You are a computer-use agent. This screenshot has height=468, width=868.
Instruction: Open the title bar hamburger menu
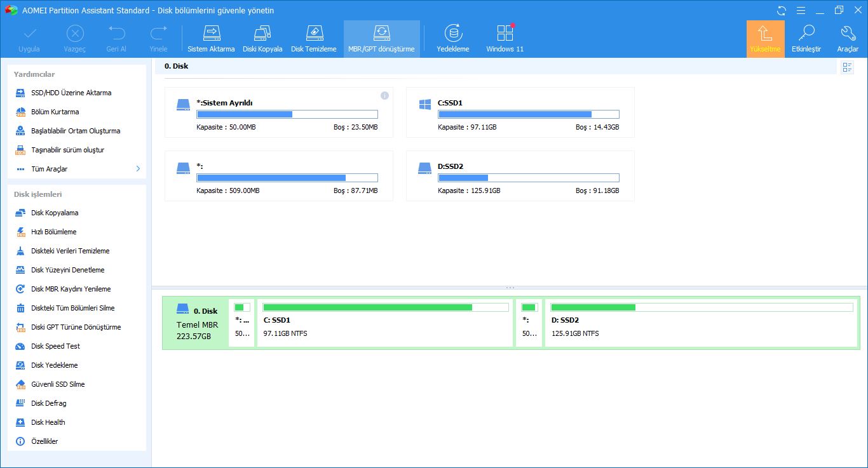(x=801, y=10)
